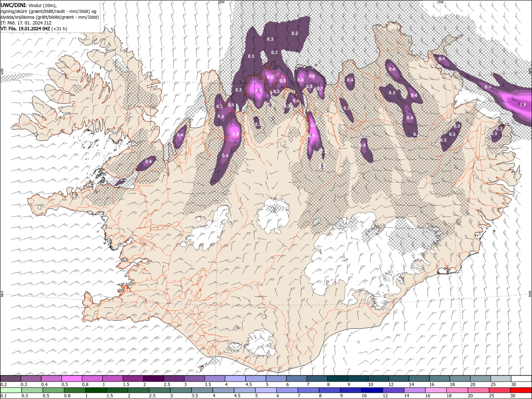The height and width of the screenshot is (399, 532).
Task: Click the UWC/DINI Vindur (10m) title text
Action: 29,5
